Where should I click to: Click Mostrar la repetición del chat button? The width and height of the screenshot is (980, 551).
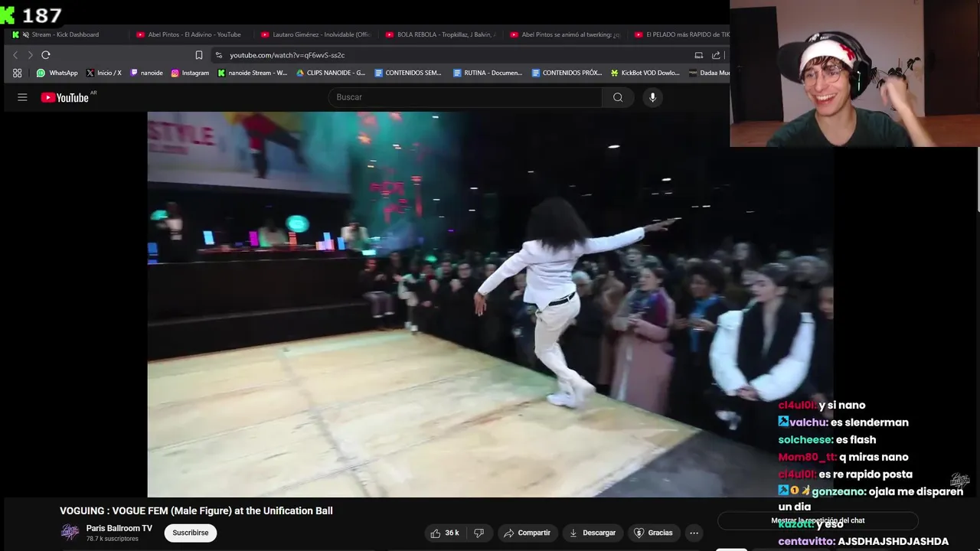pyautogui.click(x=818, y=520)
